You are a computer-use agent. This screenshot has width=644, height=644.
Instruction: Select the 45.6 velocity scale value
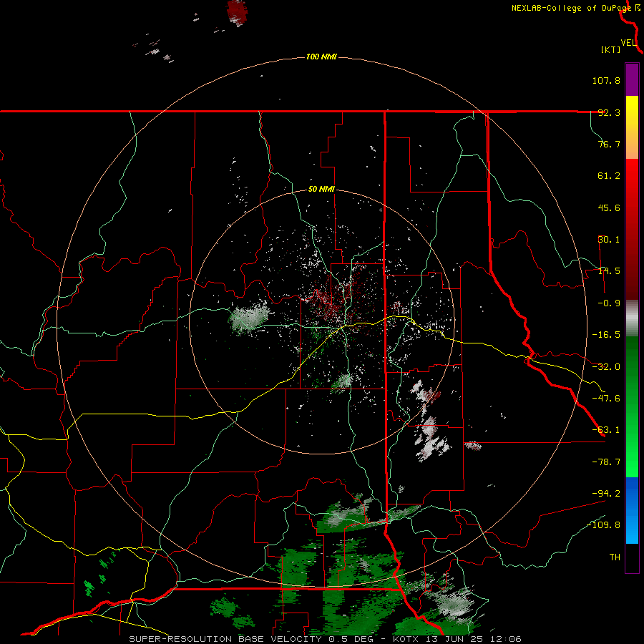[x=609, y=208]
